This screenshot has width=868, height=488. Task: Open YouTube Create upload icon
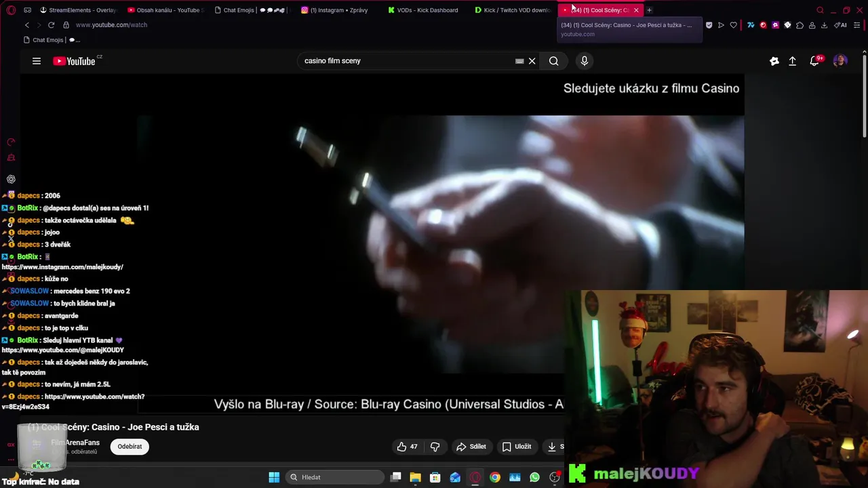[x=792, y=61]
